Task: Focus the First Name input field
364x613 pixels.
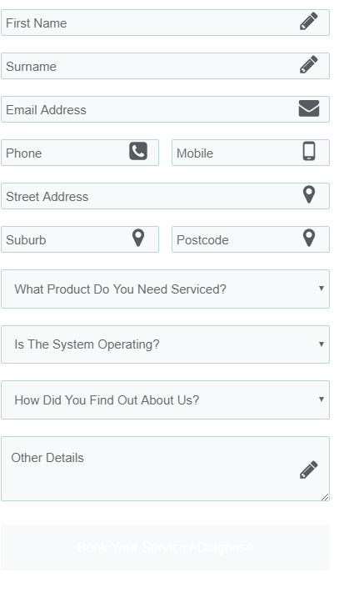Action: tap(165, 23)
